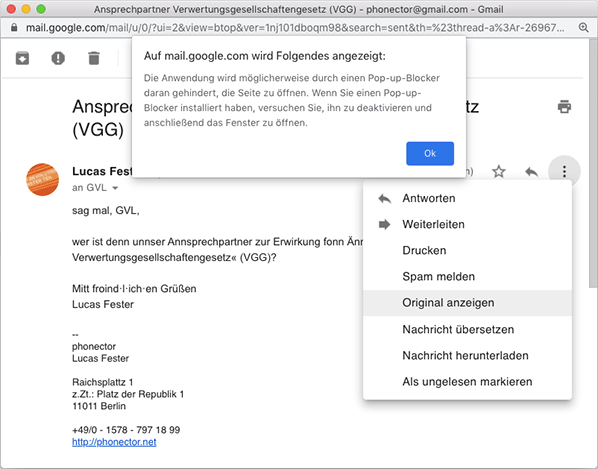
Task: Dismiss the pop-up blocker dialog with Ok
Action: (430, 153)
